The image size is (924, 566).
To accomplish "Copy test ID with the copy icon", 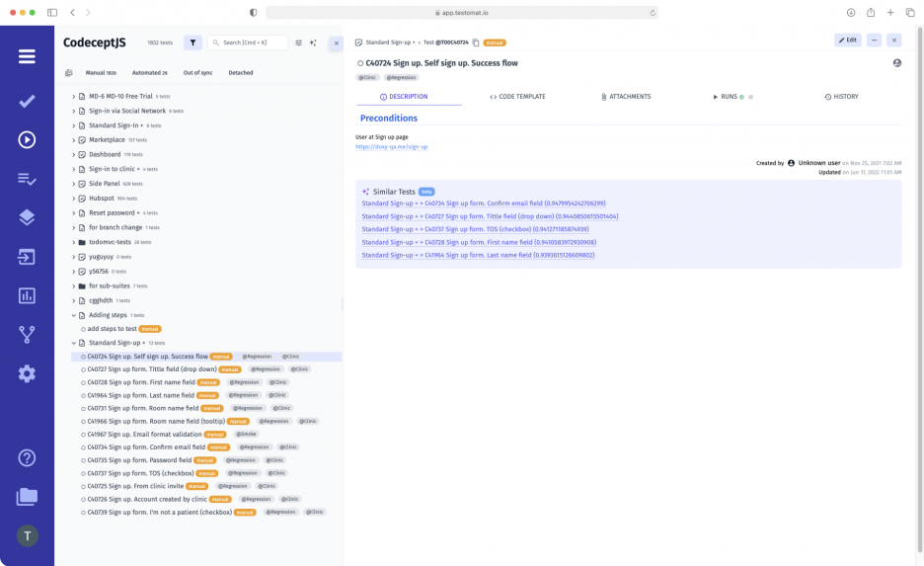I will [476, 42].
